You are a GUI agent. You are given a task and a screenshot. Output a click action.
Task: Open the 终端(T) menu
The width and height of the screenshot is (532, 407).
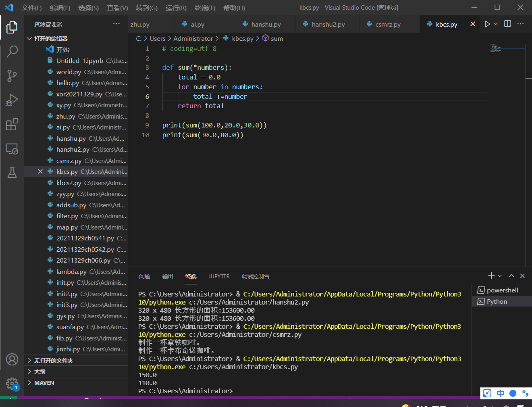click(205, 8)
